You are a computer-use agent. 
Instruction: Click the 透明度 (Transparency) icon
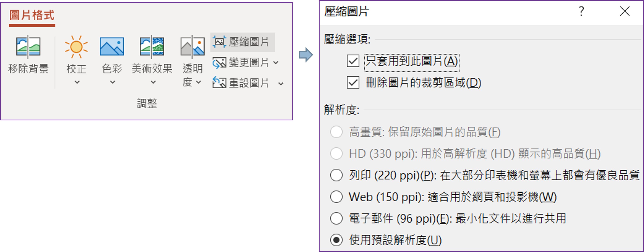192,46
